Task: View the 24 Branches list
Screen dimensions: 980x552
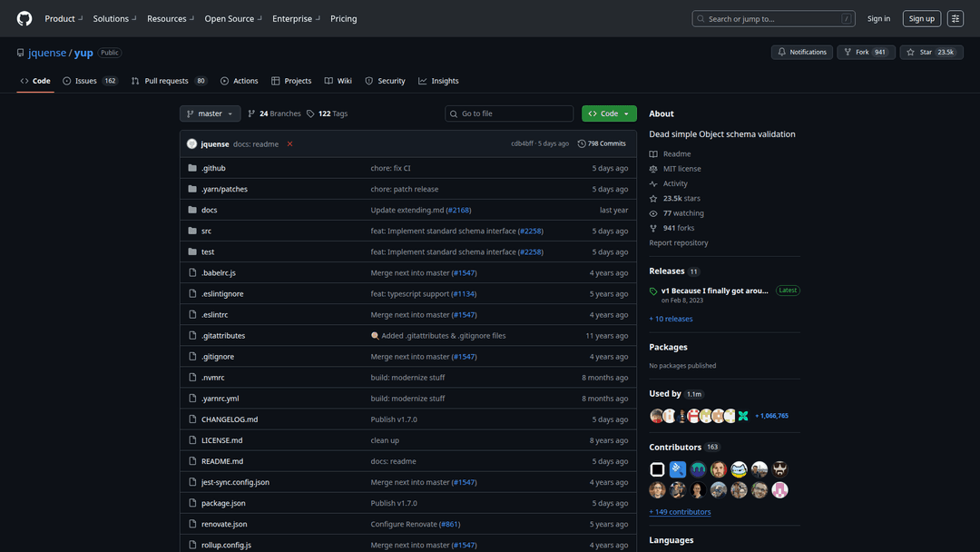Action: click(274, 113)
